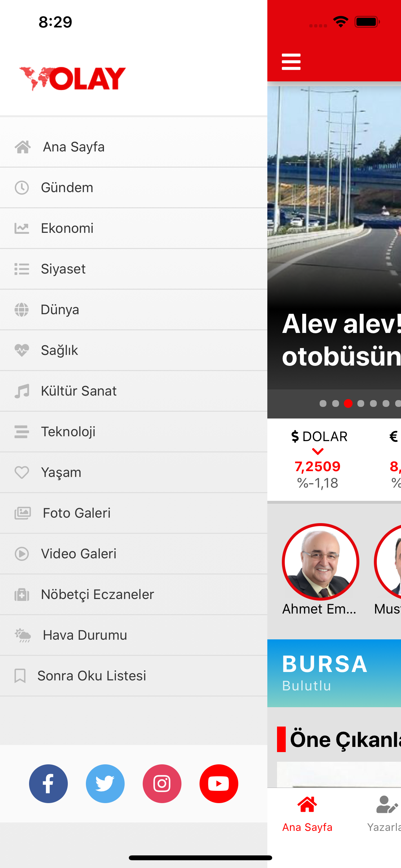The image size is (401, 868).
Task: Tap the clock icon beside Gündem
Action: [x=22, y=188]
